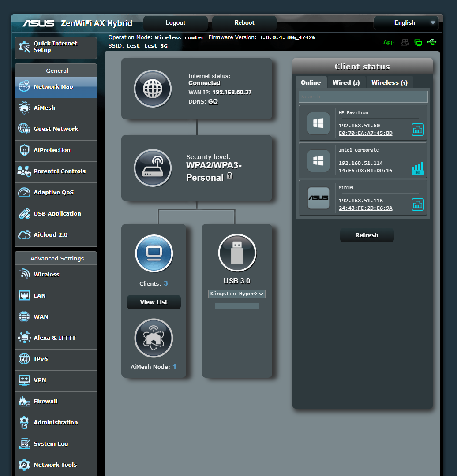This screenshot has height=476, width=457.
Task: Click the USB storage capacity bar
Action: pos(237,306)
